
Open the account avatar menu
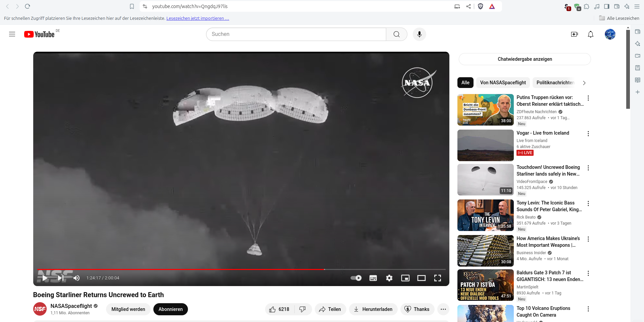[610, 34]
